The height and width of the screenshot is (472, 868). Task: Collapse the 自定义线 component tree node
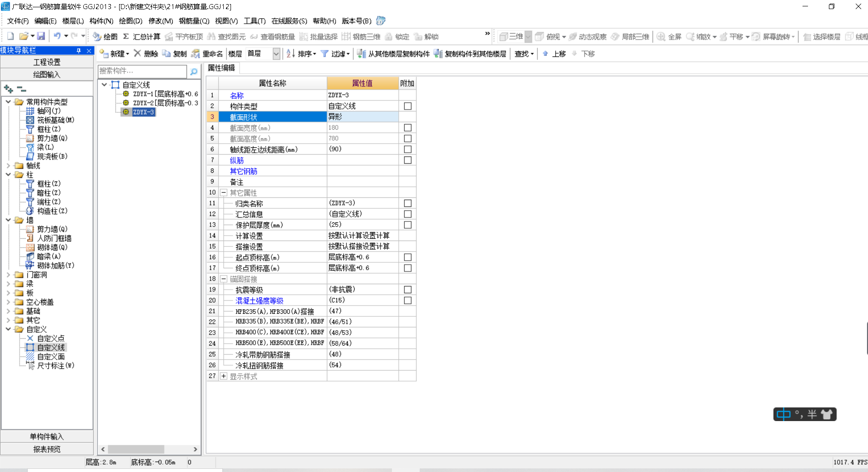pyautogui.click(x=104, y=85)
